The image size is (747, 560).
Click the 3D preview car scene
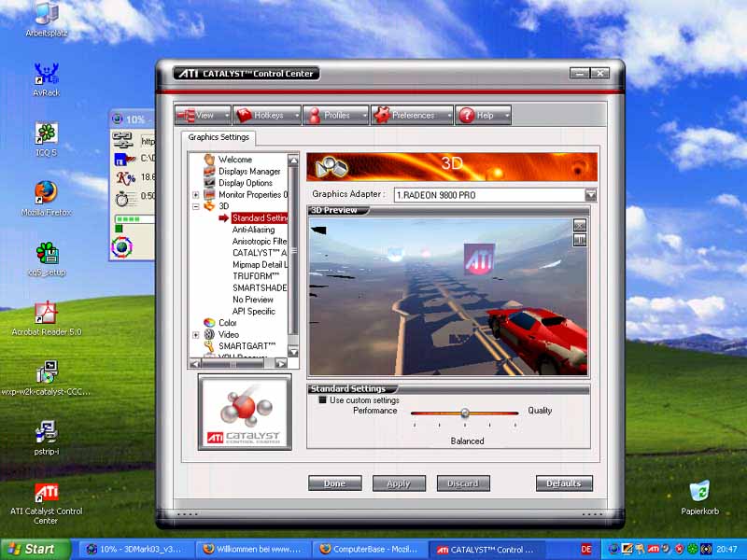(448, 297)
